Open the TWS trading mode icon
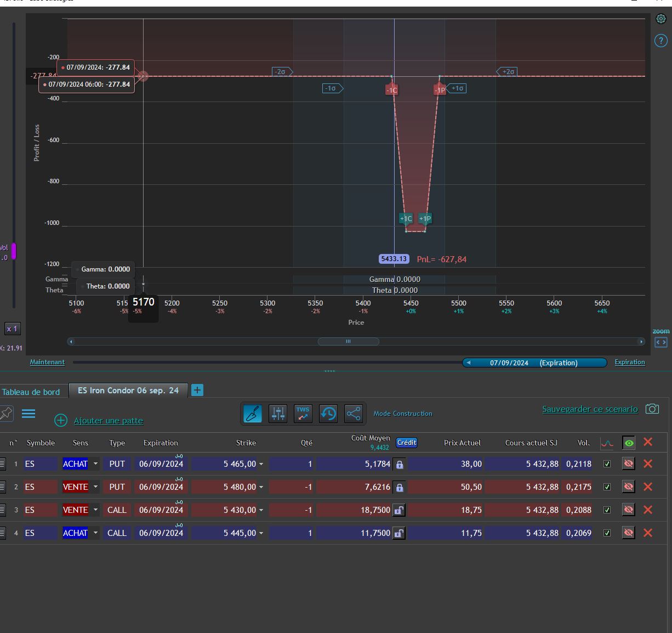This screenshot has width=672, height=633. pyautogui.click(x=303, y=414)
